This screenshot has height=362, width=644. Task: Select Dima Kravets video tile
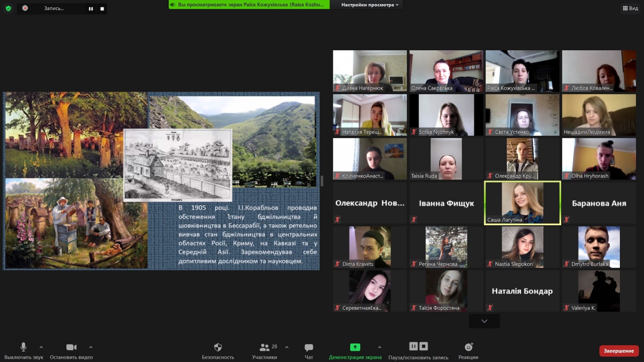pos(370,247)
